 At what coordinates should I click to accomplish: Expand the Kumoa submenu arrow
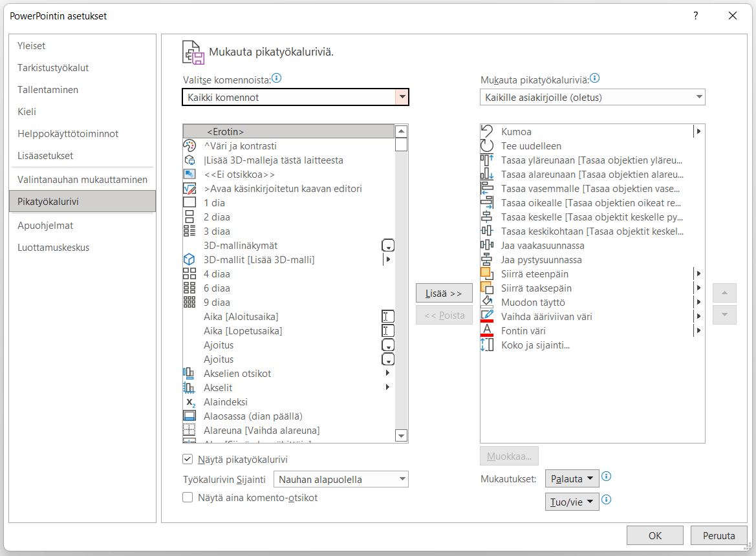[698, 131]
